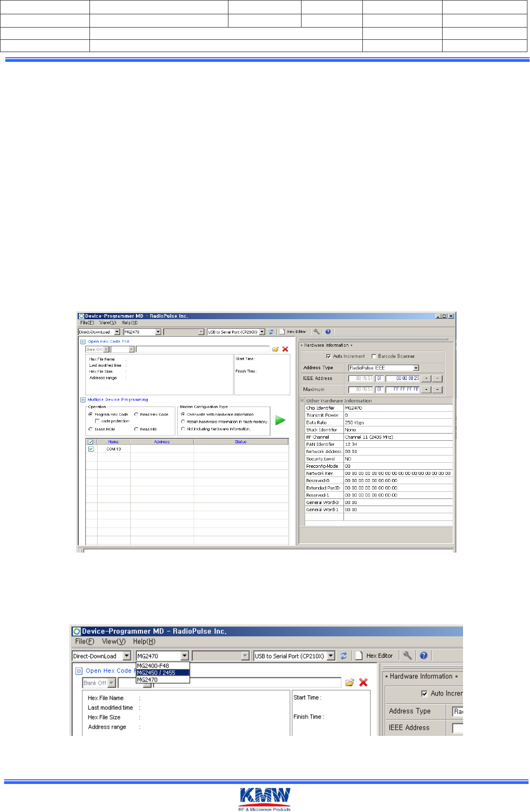Click green start programming arrow
Viewport: 530px width, 812px height.
click(x=280, y=420)
